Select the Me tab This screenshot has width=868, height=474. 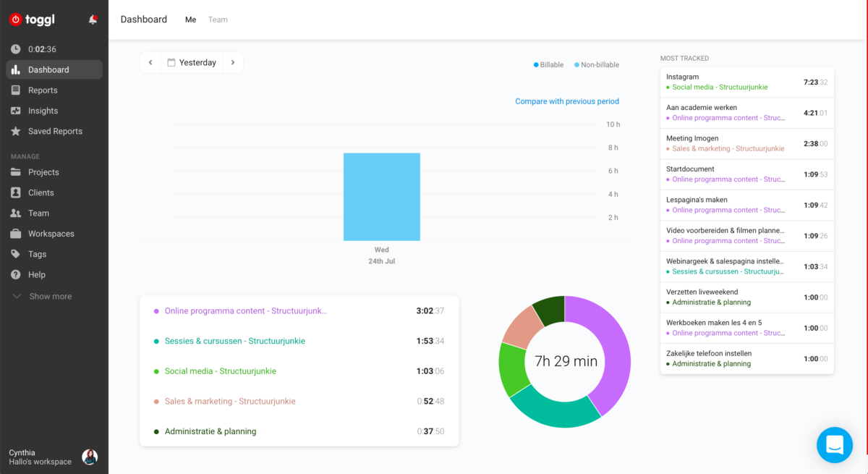coord(190,20)
